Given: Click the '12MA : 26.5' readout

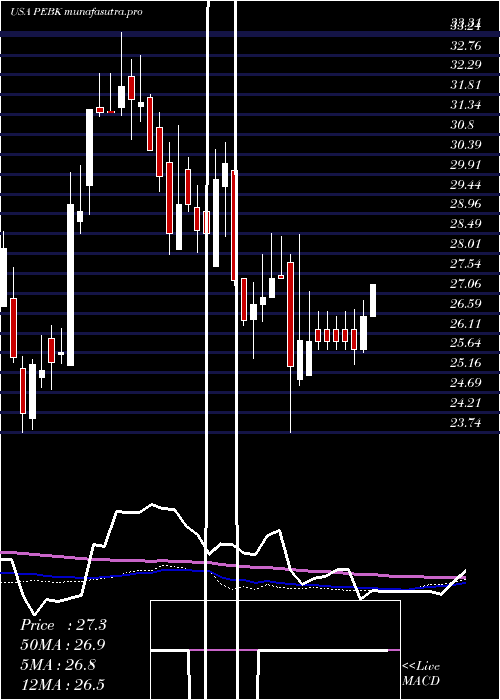Looking at the screenshot, I should point(63,685).
